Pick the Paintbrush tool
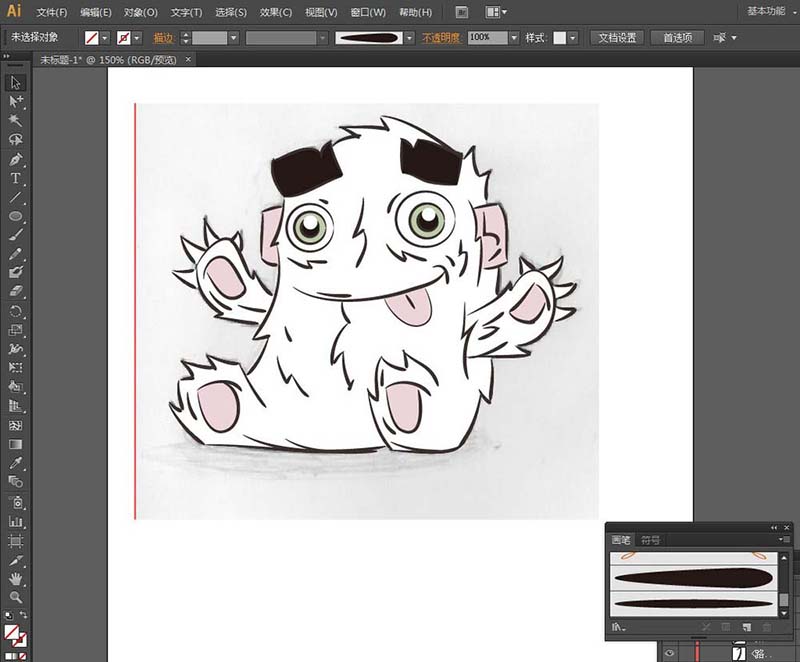The image size is (800, 662). (15, 235)
